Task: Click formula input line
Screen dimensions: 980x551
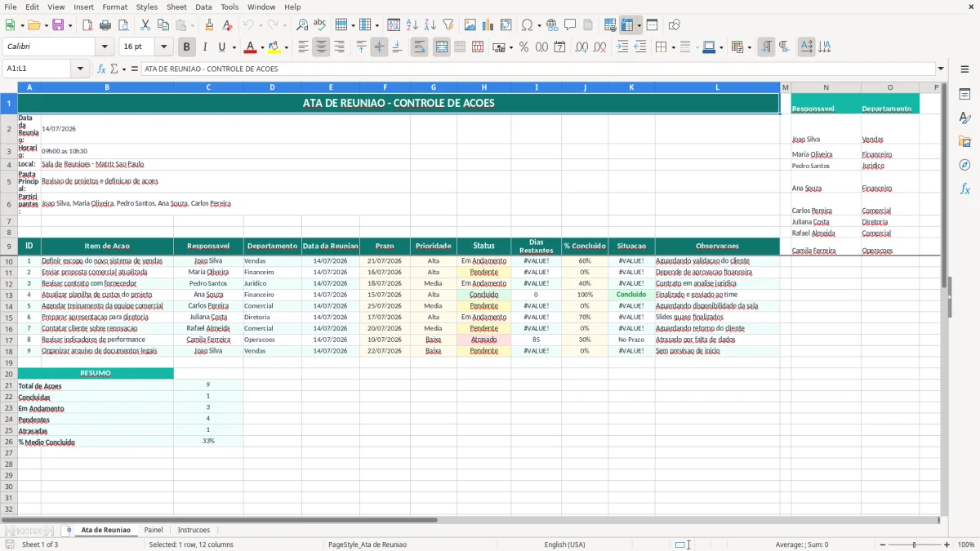Action: [537, 69]
